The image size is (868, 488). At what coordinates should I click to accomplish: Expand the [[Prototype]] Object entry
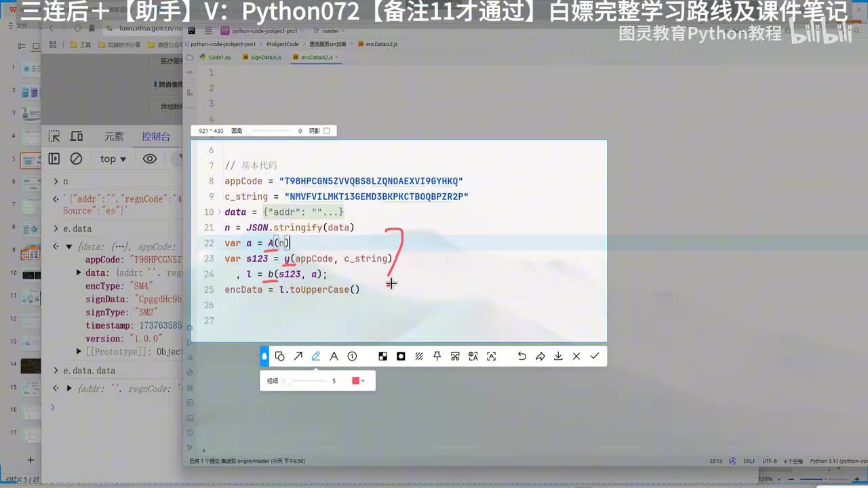click(x=80, y=351)
